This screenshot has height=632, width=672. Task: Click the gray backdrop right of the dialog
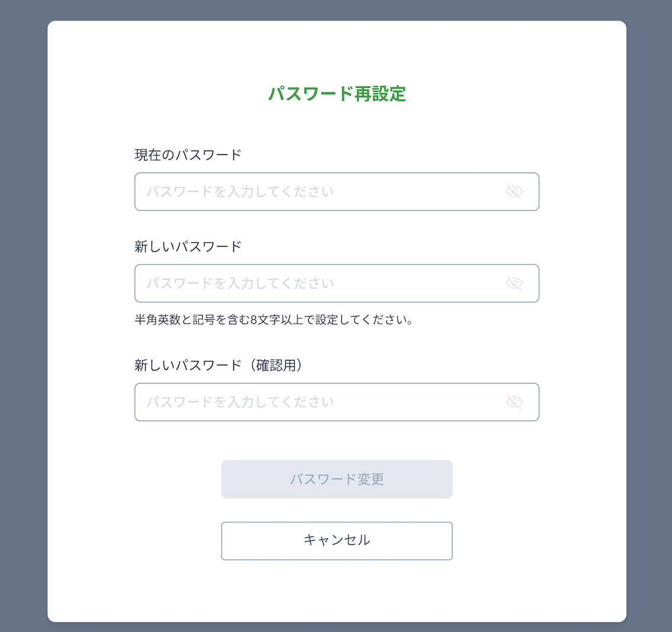tap(649, 316)
